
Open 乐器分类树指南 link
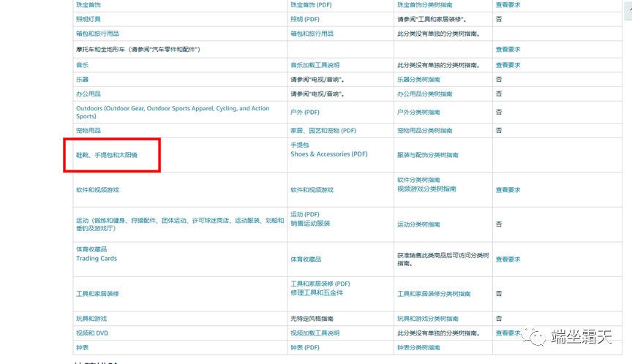(x=418, y=80)
